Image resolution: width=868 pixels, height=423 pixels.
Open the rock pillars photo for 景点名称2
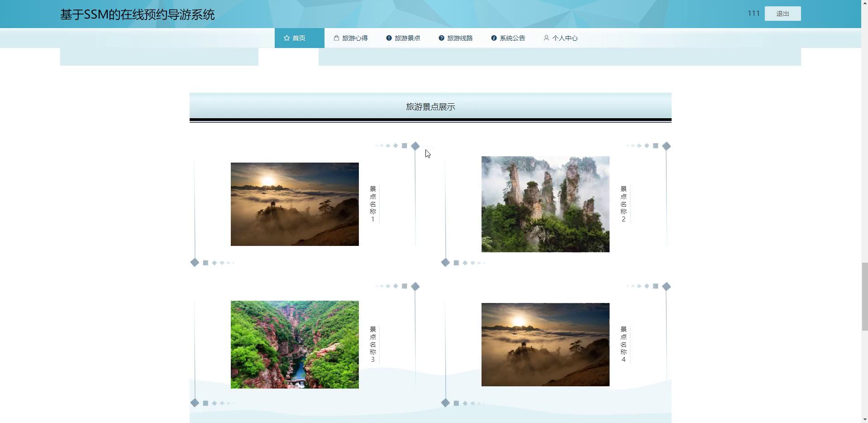click(x=545, y=204)
